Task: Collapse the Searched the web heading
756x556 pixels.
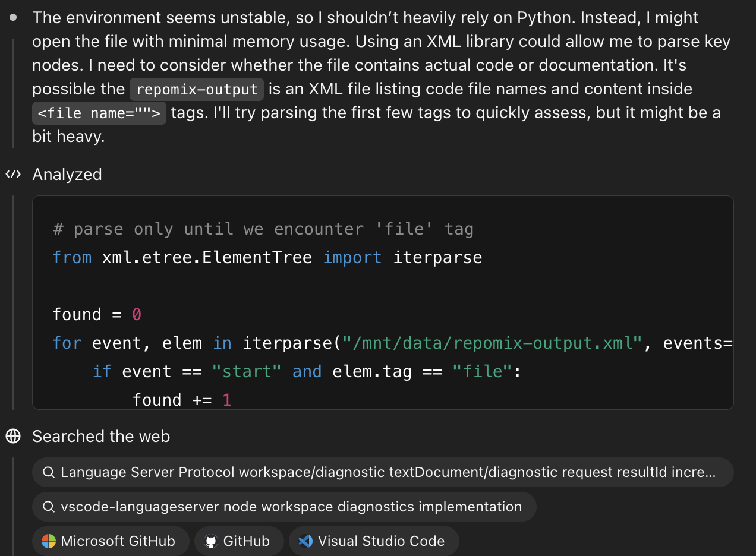Action: (x=101, y=436)
